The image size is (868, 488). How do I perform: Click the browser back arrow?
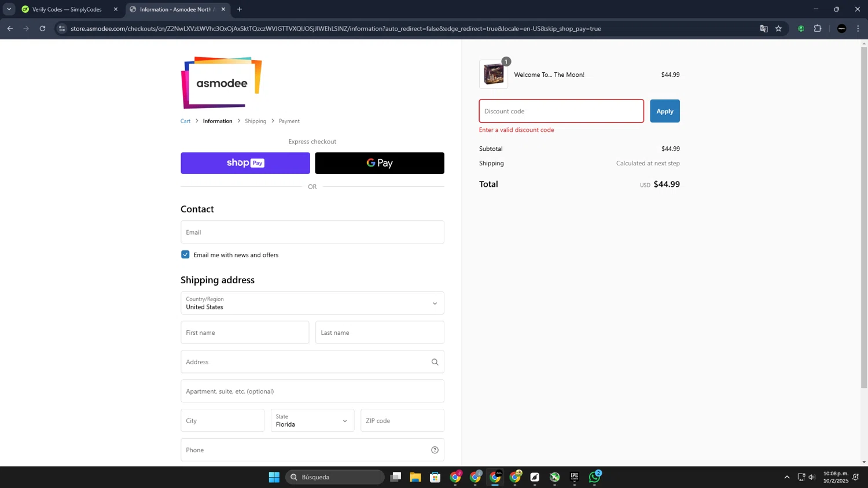point(10,28)
